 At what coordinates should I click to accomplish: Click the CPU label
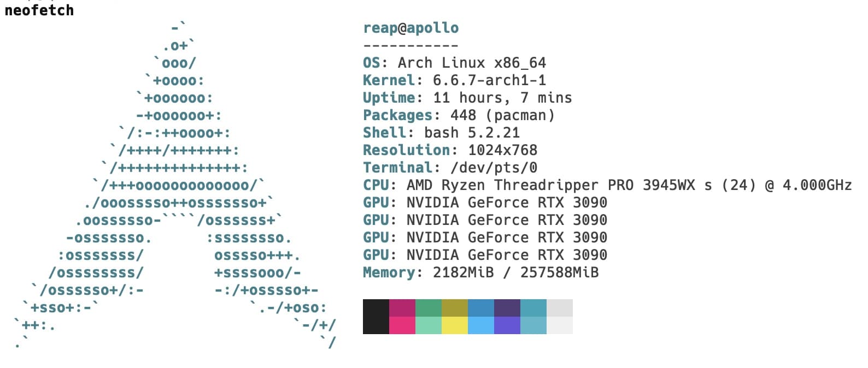click(376, 185)
